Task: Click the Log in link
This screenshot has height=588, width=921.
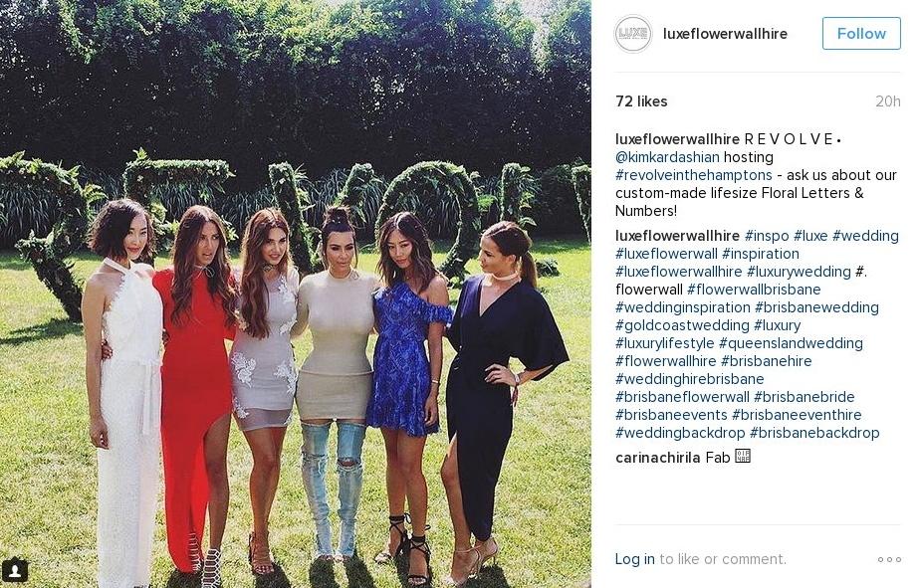Action: pos(634,559)
